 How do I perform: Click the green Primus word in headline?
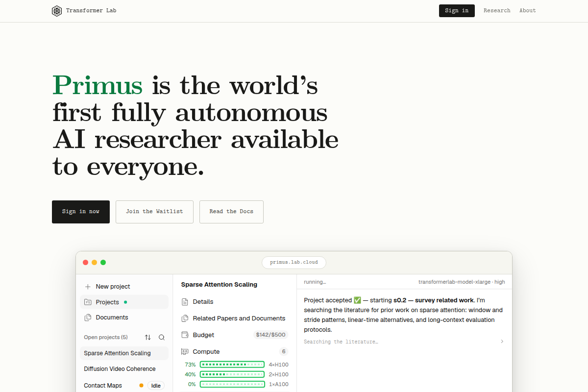tap(98, 86)
